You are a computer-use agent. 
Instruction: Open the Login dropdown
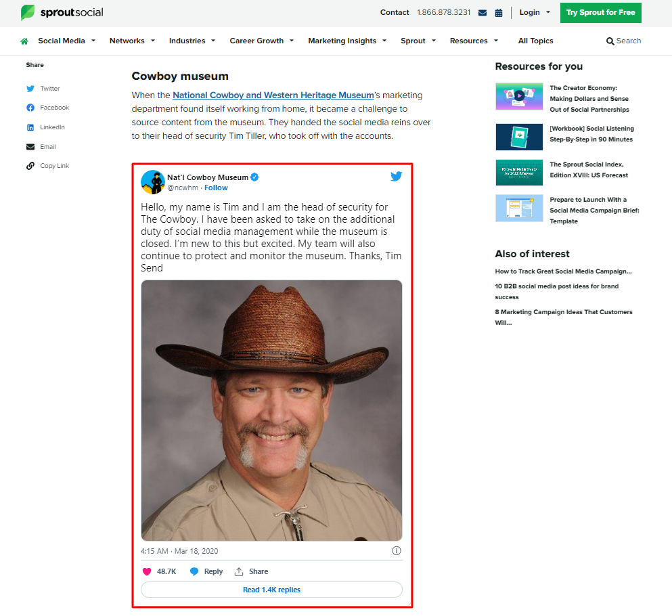[x=535, y=12]
